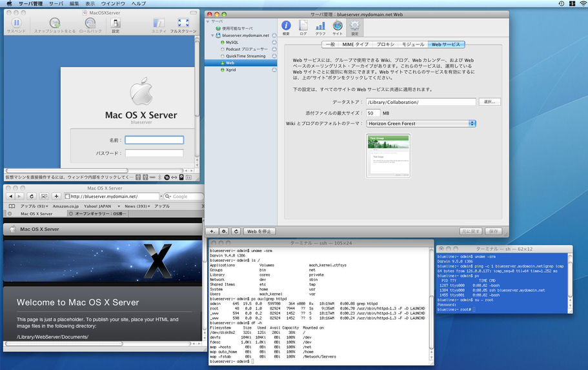Click the network arrows icon in VM status bar
Screen dimensions: 588x370
pos(174,177)
